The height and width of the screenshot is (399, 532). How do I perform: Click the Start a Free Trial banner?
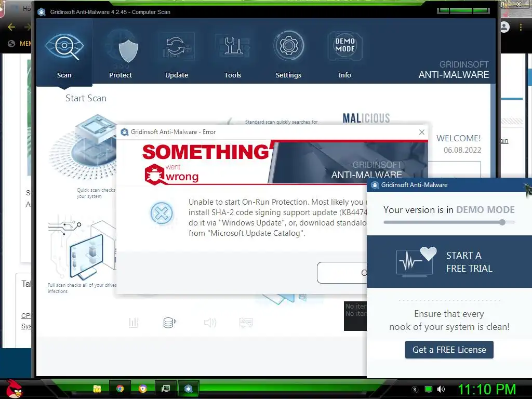click(x=449, y=262)
